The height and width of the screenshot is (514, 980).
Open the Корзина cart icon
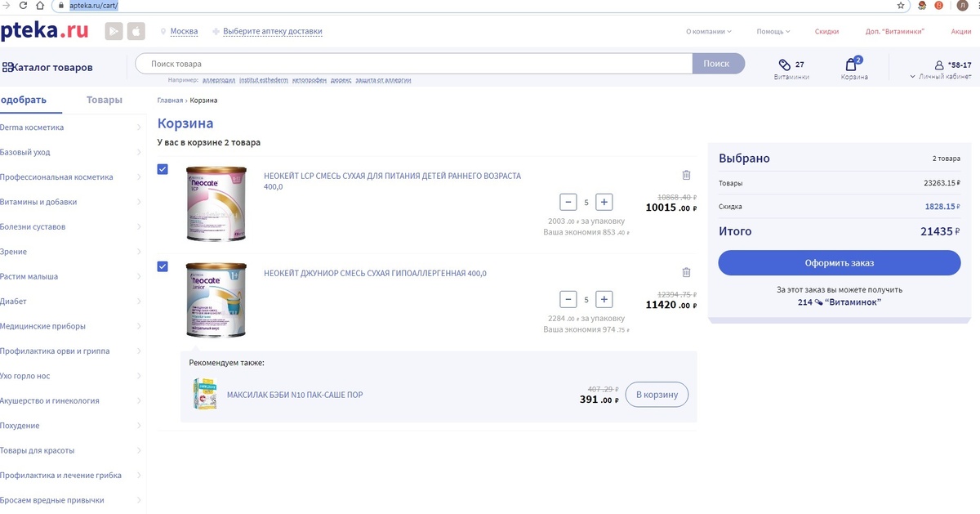tap(851, 65)
